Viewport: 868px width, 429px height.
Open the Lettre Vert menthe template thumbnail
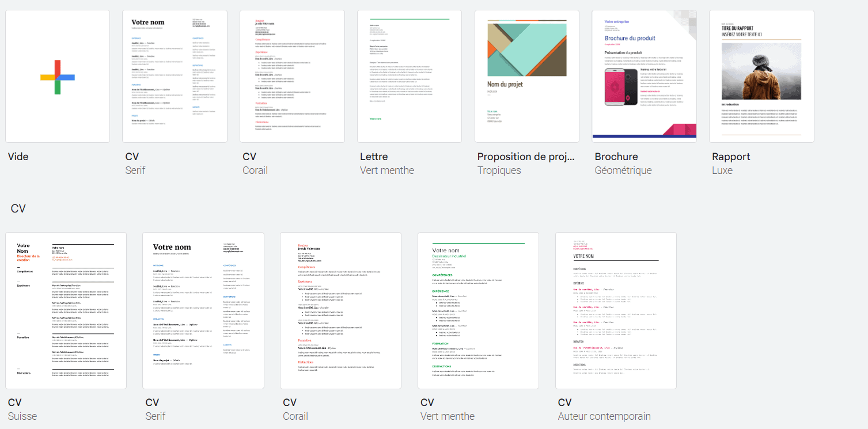(409, 76)
